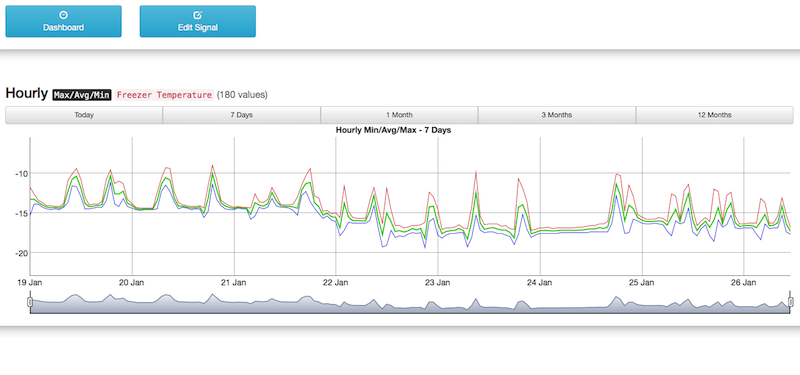800x375 pixels.
Task: Click the chart title Hourly Min/Avg/Max - 7 Days
Action: tap(393, 130)
